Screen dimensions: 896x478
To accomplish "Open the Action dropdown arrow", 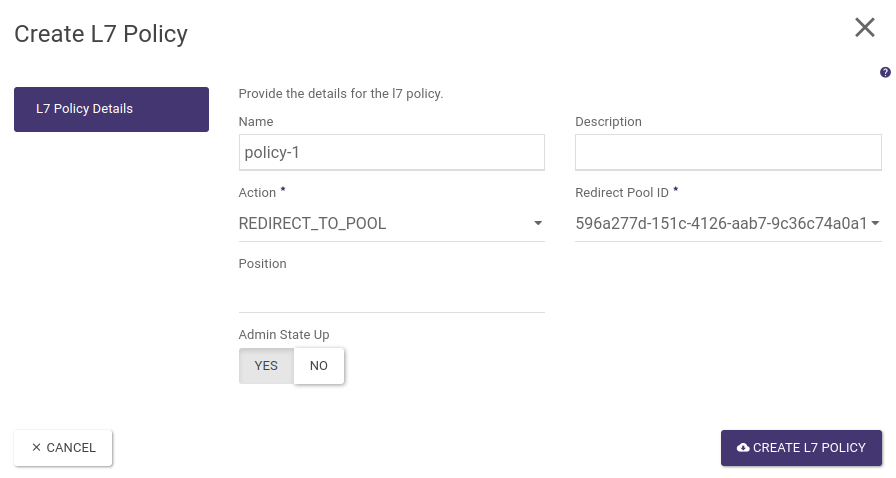I will click(x=538, y=224).
